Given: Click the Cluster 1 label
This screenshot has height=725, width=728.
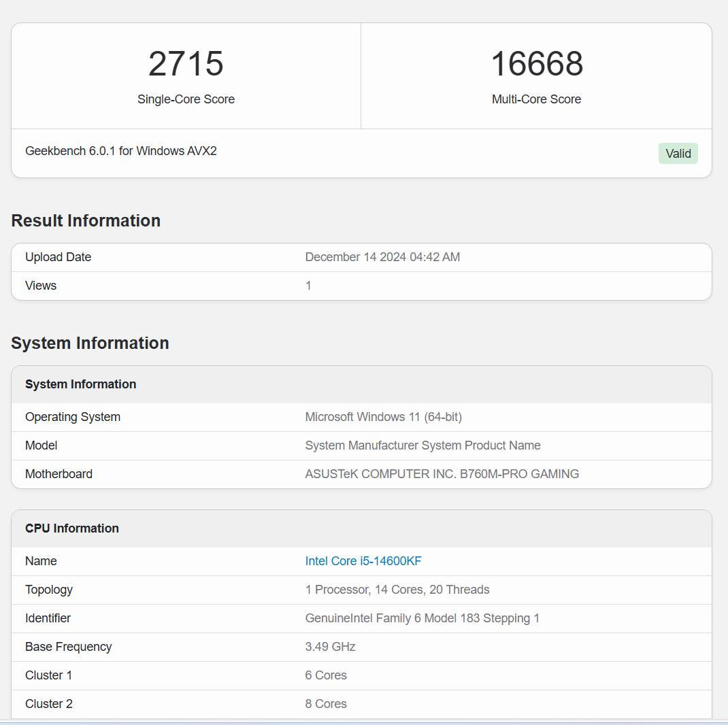Looking at the screenshot, I should [x=49, y=675].
